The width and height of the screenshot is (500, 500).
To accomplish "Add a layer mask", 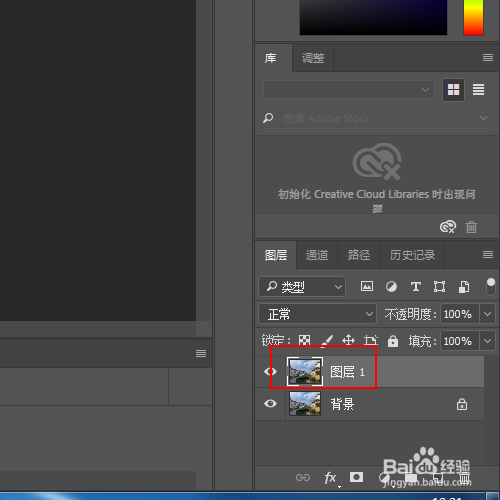I will click(x=356, y=477).
